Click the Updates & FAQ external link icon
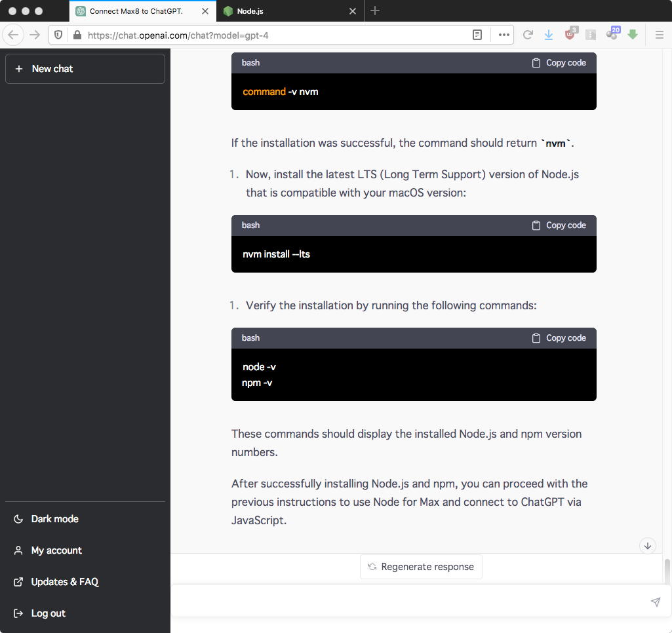Viewport: 672px width, 633px height. 18,582
